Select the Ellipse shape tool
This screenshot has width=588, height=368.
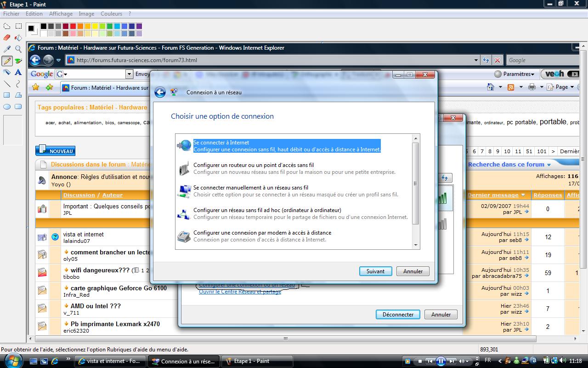[x=7, y=107]
